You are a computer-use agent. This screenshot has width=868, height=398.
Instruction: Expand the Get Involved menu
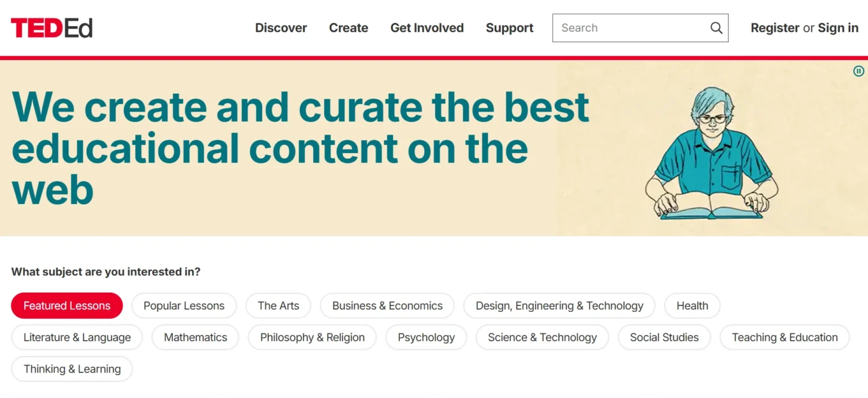point(427,28)
